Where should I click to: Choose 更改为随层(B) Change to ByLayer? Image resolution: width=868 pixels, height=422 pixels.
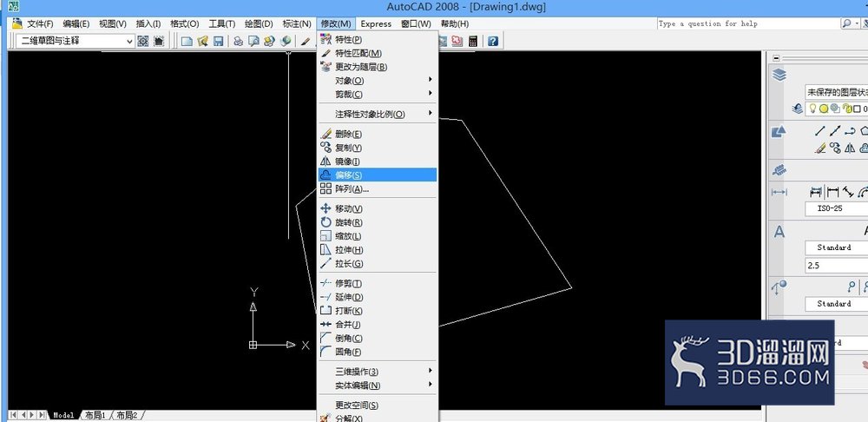click(x=378, y=67)
